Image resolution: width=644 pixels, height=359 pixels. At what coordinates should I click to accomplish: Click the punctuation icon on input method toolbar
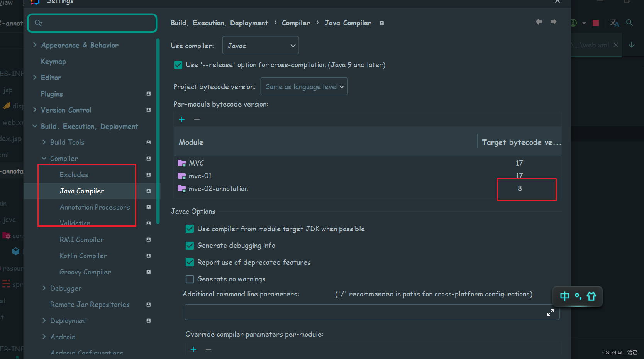pos(578,296)
